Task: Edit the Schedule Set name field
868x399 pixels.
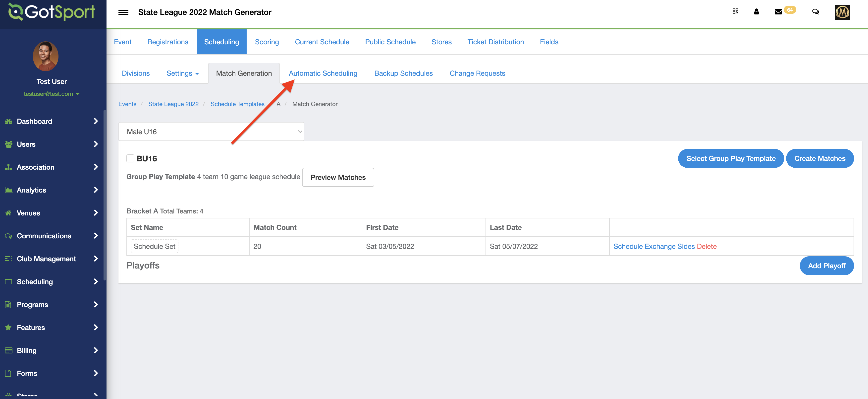Action: [154, 247]
